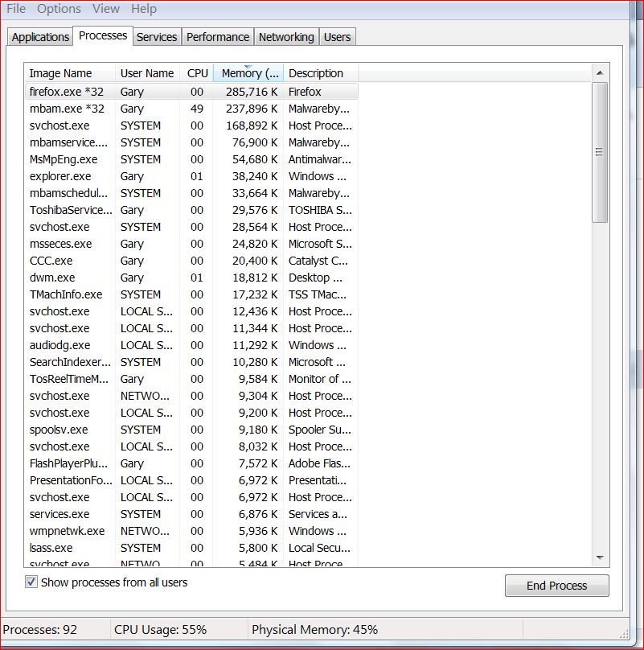Viewport: 644px width, 650px height.
Task: Click the 9,200 K svchost memory value
Action: 258,413
